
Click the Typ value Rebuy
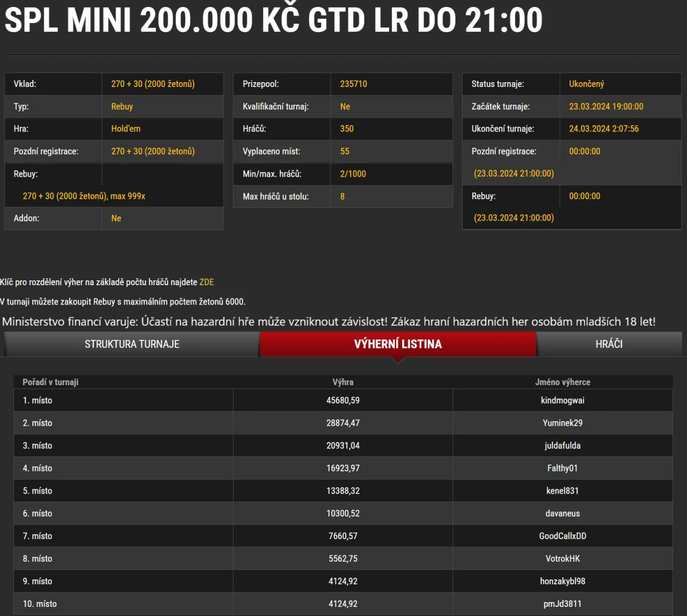point(122,106)
